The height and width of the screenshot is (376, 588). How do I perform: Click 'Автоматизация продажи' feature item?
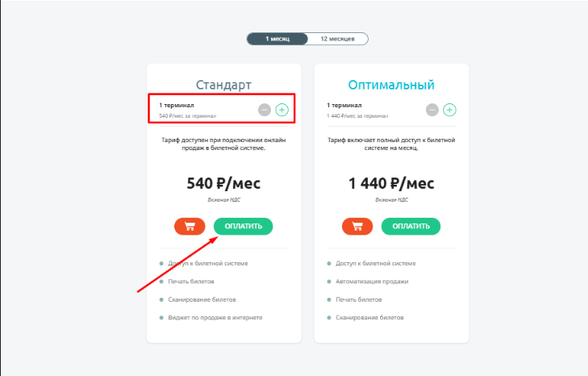(x=372, y=282)
